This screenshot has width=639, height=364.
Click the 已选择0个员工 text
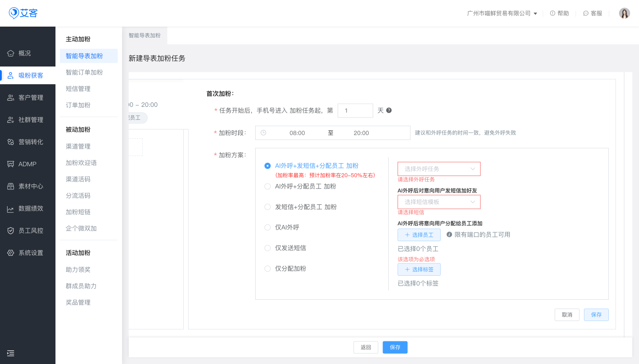[x=418, y=249]
